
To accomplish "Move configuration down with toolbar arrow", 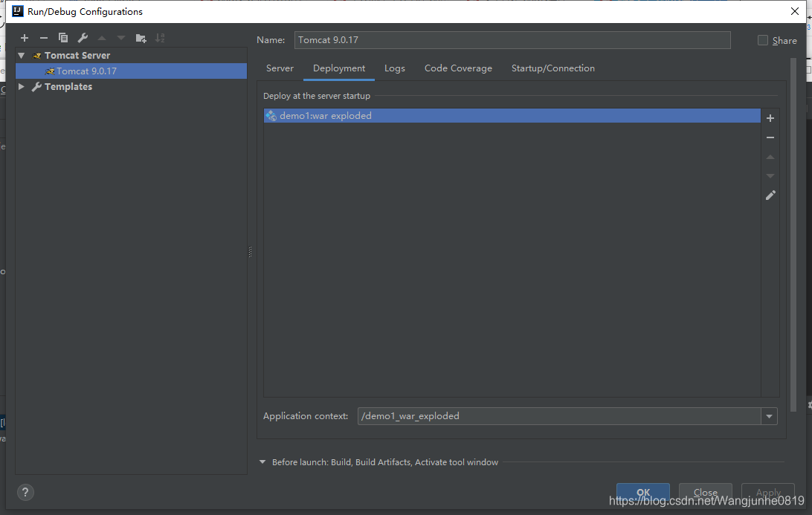I will [x=121, y=38].
